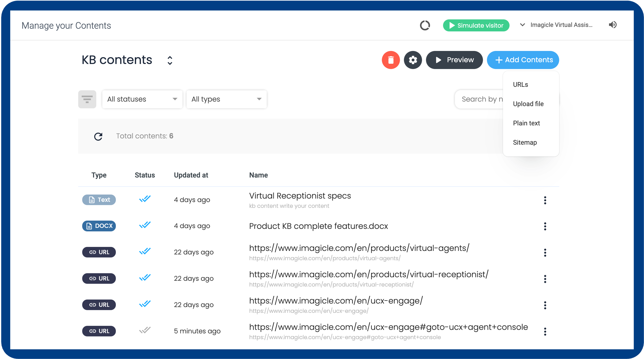The width and height of the screenshot is (644, 359).
Task: Click the grey status checkmark of newest URL
Action: coord(145,331)
